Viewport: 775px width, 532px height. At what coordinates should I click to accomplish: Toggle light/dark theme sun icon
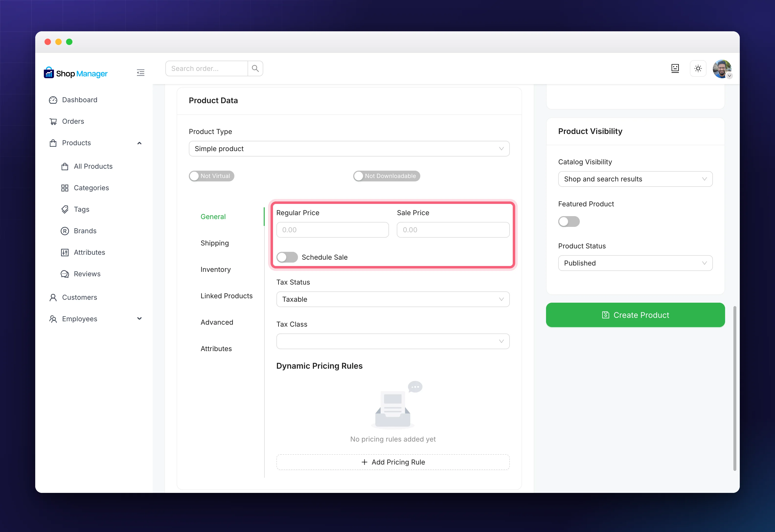[x=698, y=69]
